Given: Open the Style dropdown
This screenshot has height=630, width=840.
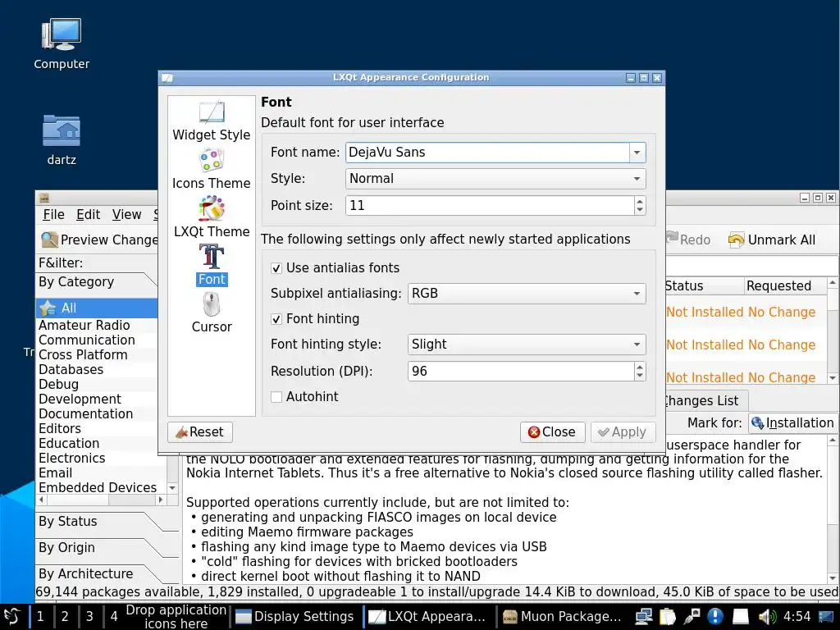Looking at the screenshot, I should pos(495,178).
